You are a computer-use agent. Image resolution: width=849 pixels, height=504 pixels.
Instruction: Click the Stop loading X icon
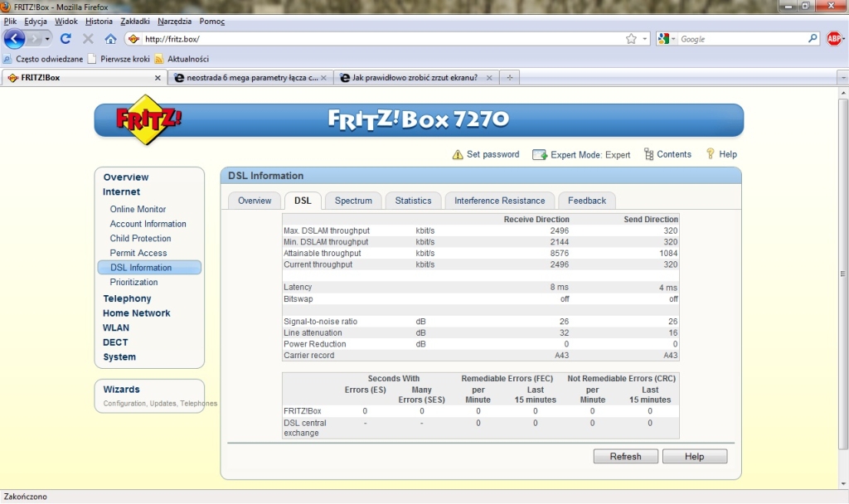(88, 39)
